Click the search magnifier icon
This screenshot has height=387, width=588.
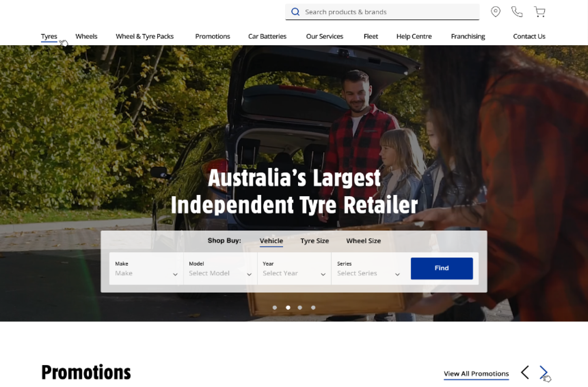(295, 12)
